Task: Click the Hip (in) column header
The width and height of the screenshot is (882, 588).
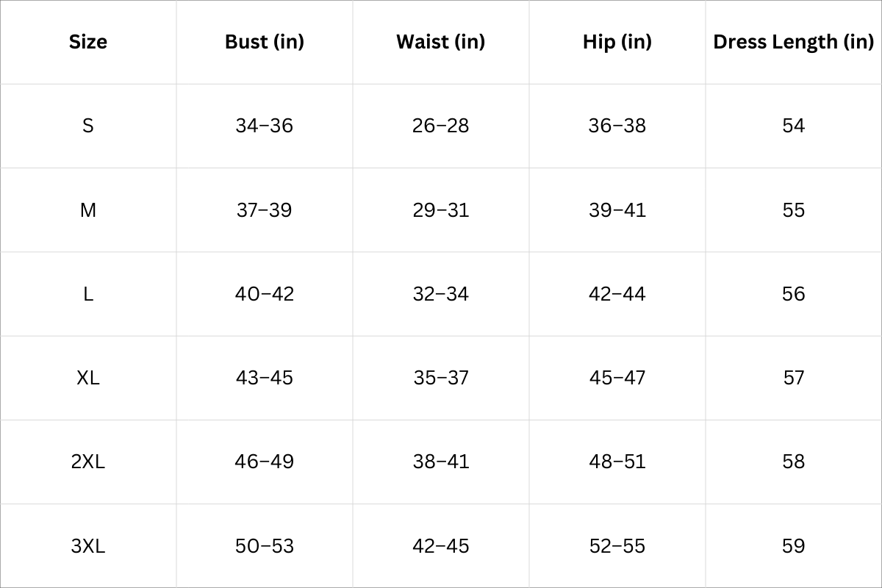Action: (x=617, y=42)
